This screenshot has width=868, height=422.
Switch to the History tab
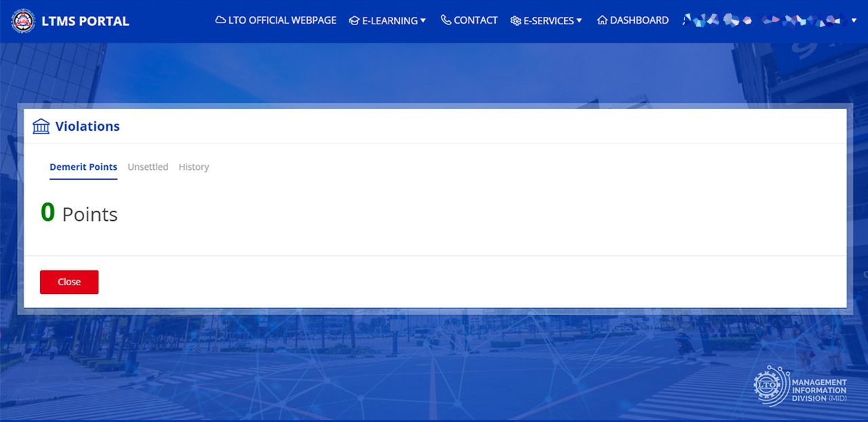click(194, 167)
